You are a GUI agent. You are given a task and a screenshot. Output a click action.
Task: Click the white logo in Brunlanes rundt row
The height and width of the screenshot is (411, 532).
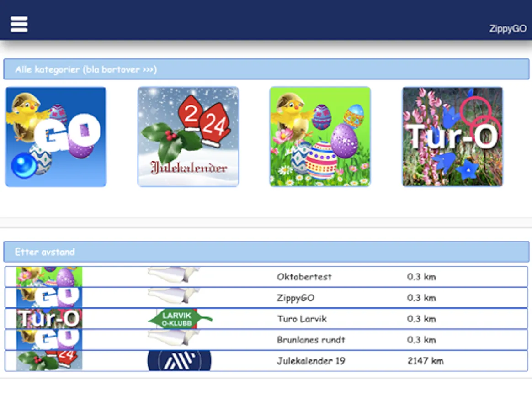tap(174, 338)
